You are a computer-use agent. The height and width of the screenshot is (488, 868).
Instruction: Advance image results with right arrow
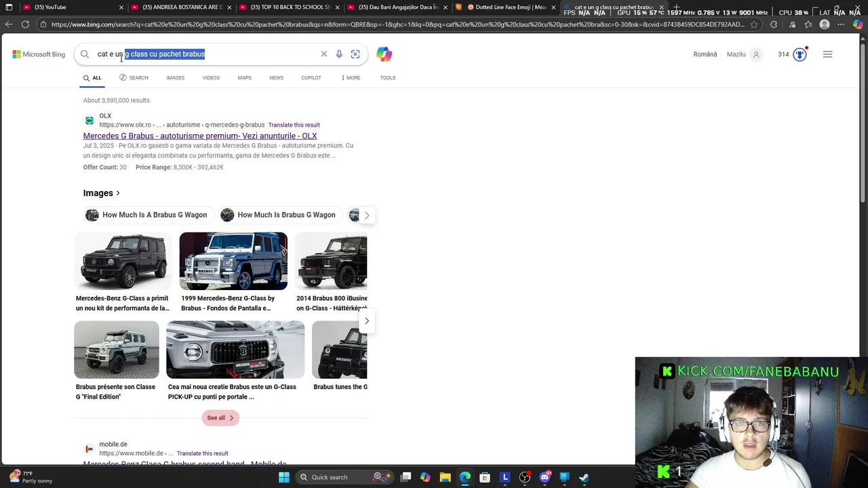(367, 321)
